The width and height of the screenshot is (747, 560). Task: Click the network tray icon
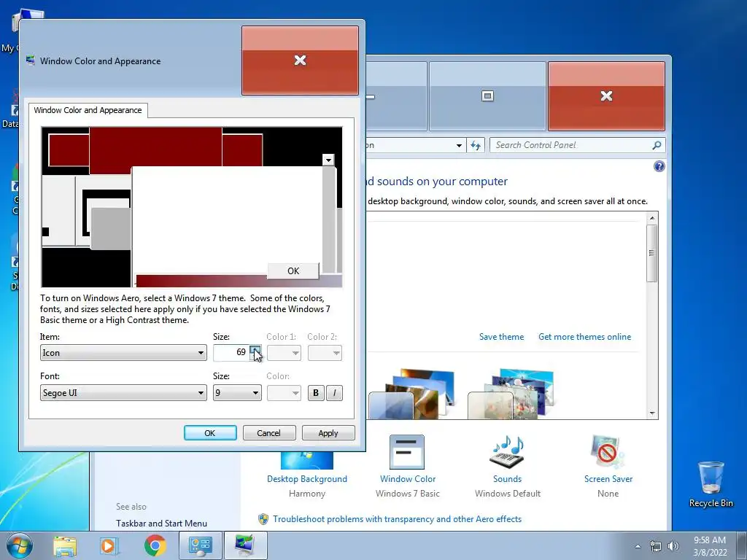pyautogui.click(x=656, y=546)
